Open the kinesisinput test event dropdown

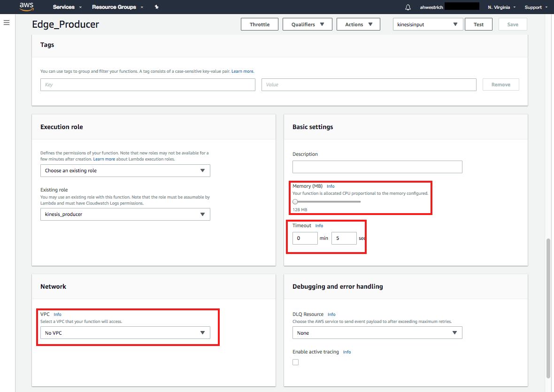(x=428, y=24)
